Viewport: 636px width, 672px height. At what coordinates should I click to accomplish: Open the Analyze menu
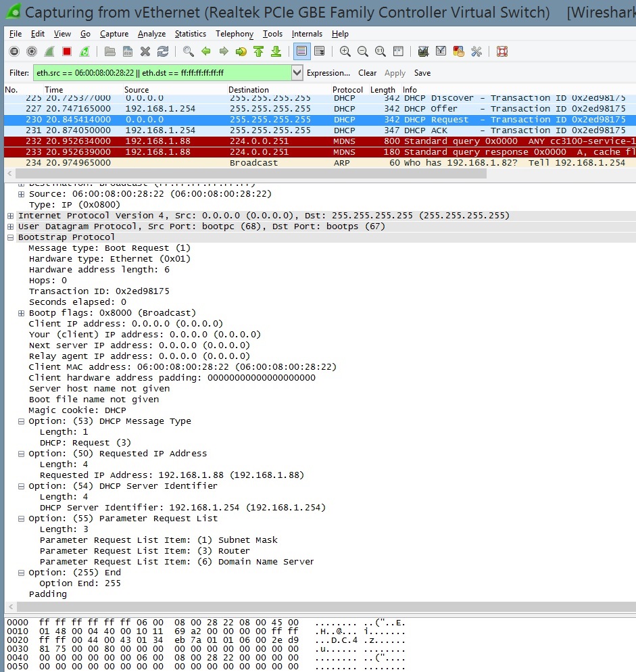[151, 34]
